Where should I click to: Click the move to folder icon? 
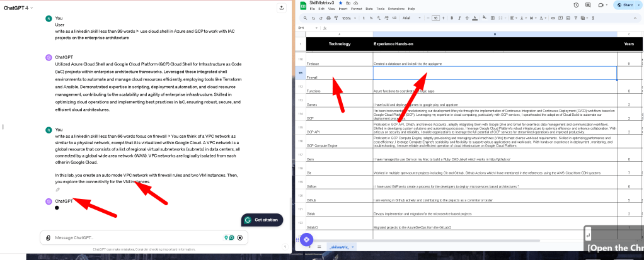coord(348,3)
